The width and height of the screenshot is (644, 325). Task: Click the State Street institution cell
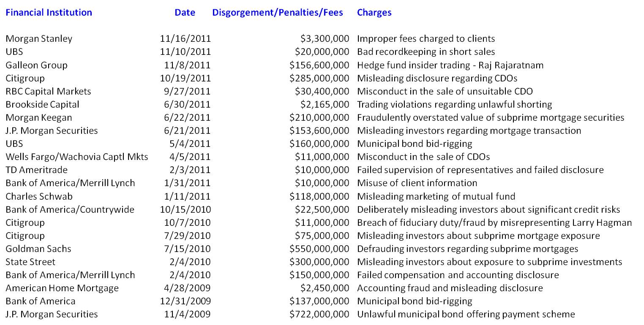click(30, 262)
